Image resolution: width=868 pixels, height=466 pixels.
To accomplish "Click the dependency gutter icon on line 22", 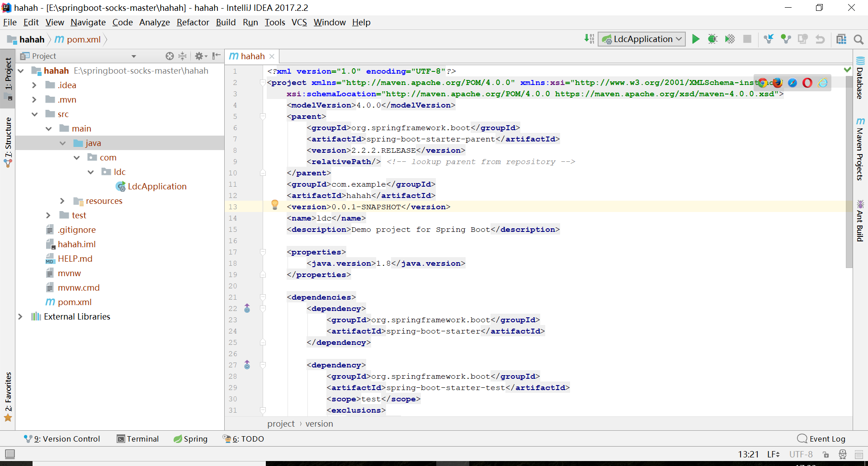I will [247, 308].
